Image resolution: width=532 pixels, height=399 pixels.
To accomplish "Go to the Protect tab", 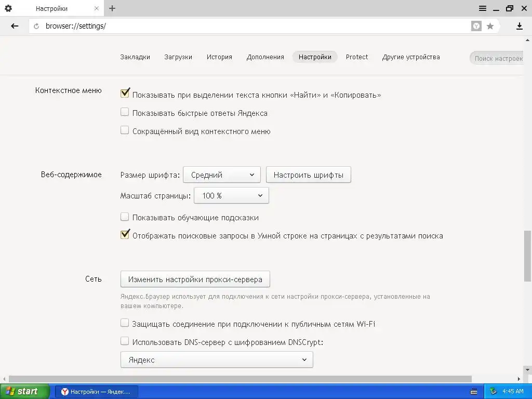I will pyautogui.click(x=356, y=57).
